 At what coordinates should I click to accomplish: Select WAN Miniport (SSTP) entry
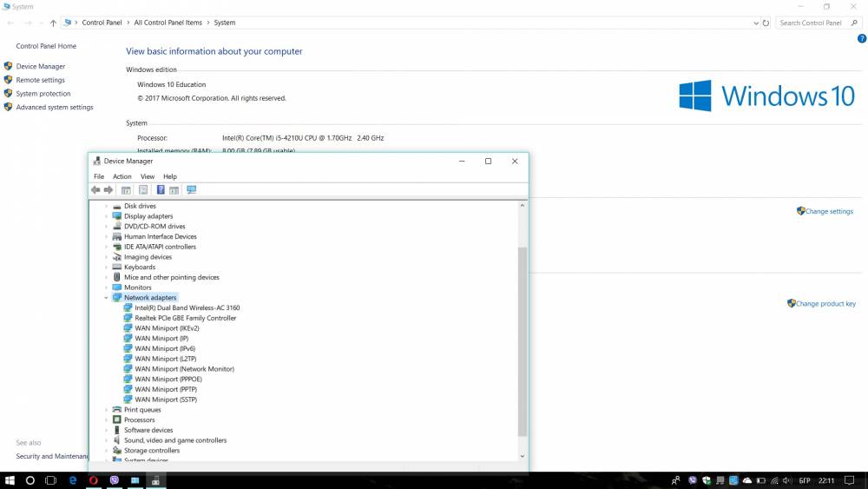[x=166, y=400]
